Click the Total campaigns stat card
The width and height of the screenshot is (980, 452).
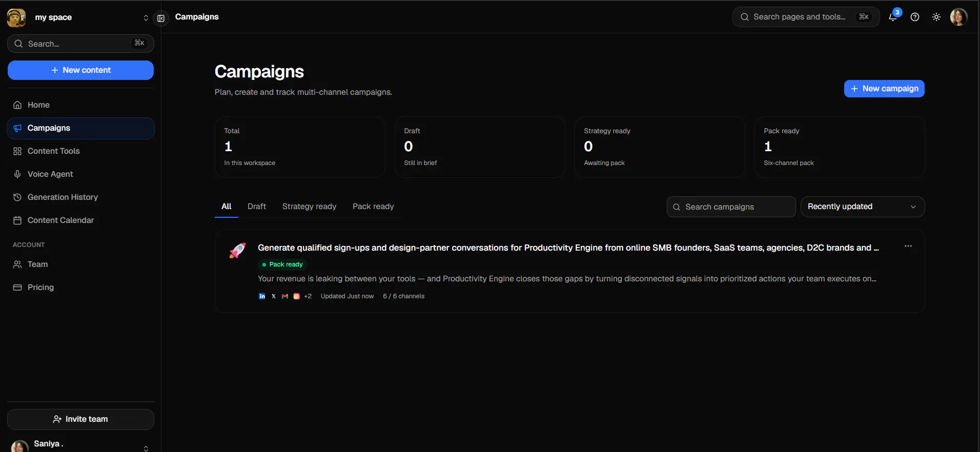click(x=300, y=147)
